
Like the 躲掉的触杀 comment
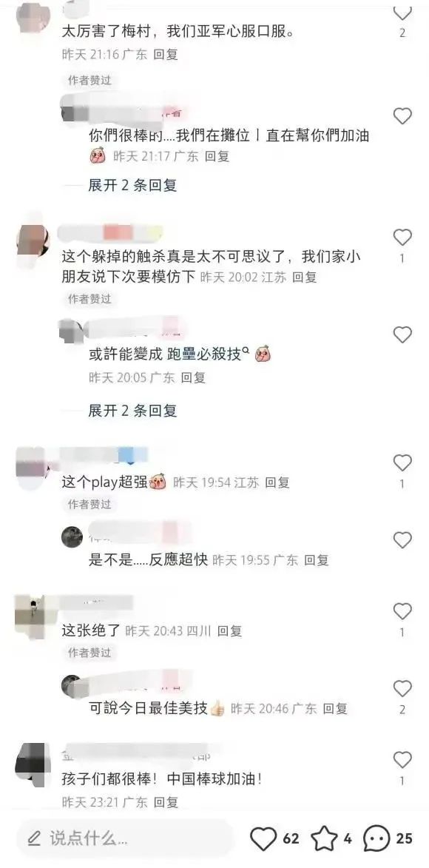402,238
